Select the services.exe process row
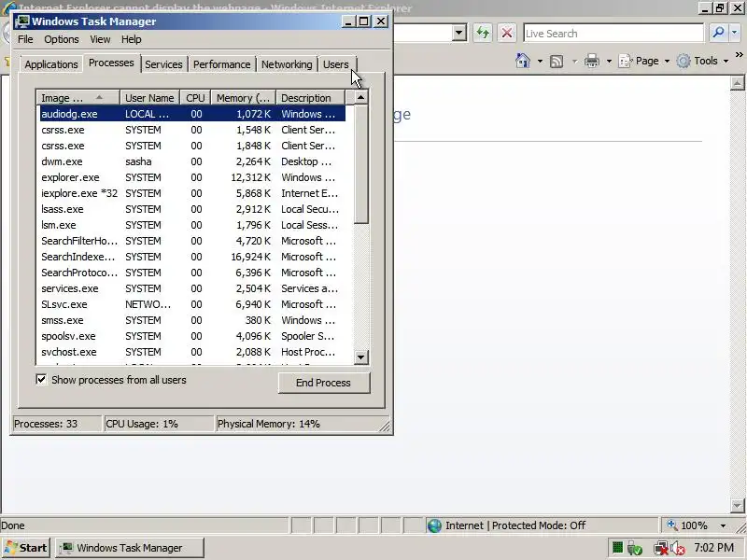Image resolution: width=747 pixels, height=560 pixels. click(192, 288)
